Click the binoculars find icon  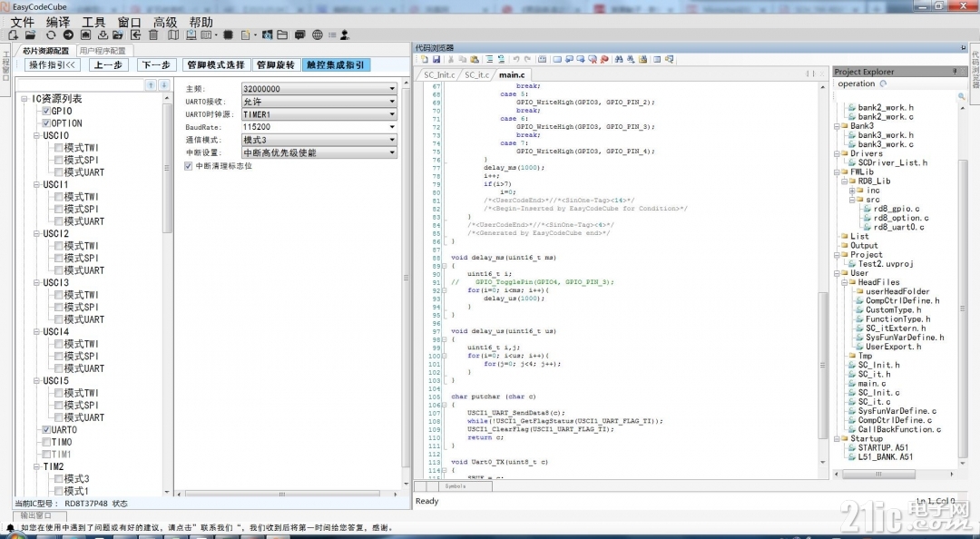tap(618, 59)
